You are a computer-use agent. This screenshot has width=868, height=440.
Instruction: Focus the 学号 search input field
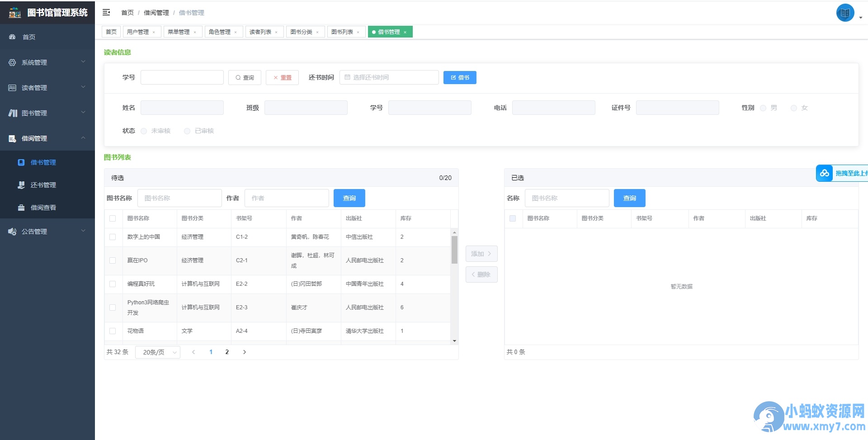point(182,77)
